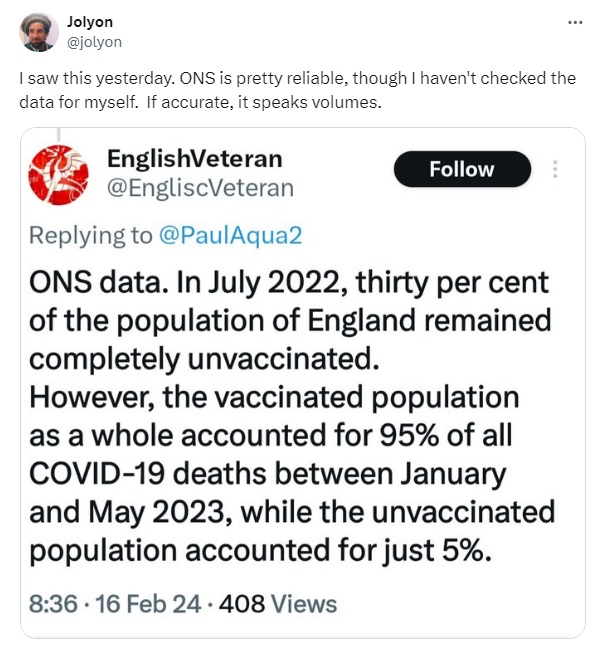Open the EnglishVeteran display name

click(195, 159)
